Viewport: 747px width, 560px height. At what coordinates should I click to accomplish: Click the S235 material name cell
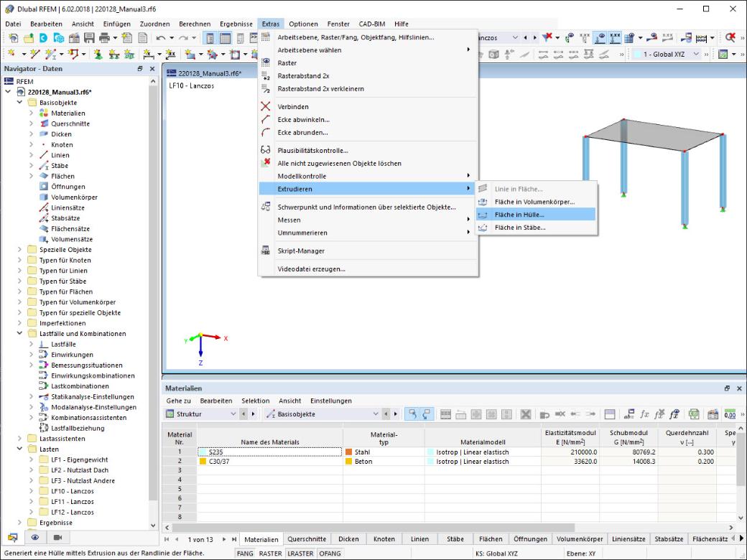[269, 452]
